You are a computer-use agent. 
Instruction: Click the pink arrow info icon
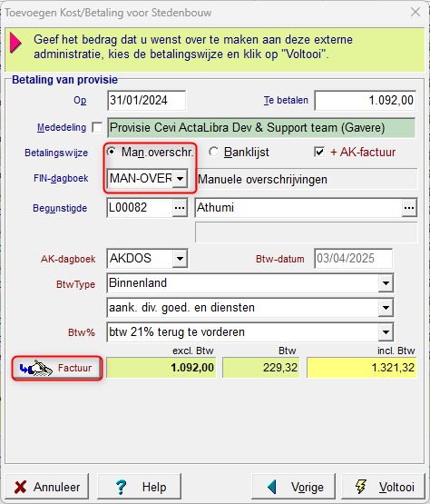point(15,43)
